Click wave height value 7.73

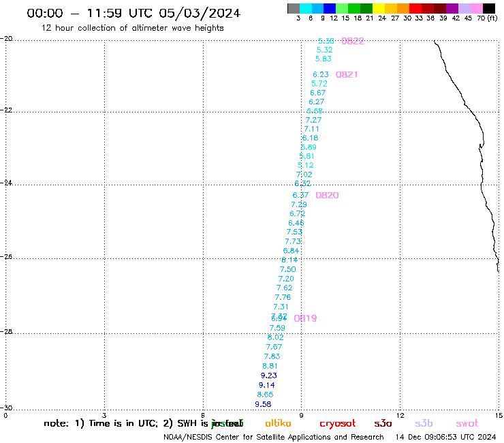[293, 241]
